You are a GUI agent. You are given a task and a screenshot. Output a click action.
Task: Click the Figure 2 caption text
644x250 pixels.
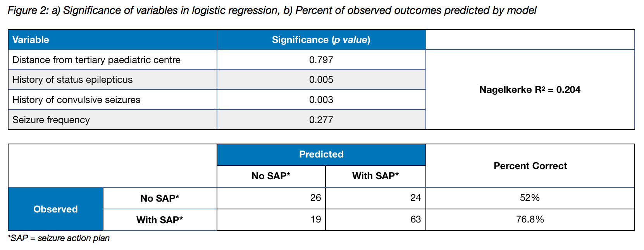(x=272, y=10)
